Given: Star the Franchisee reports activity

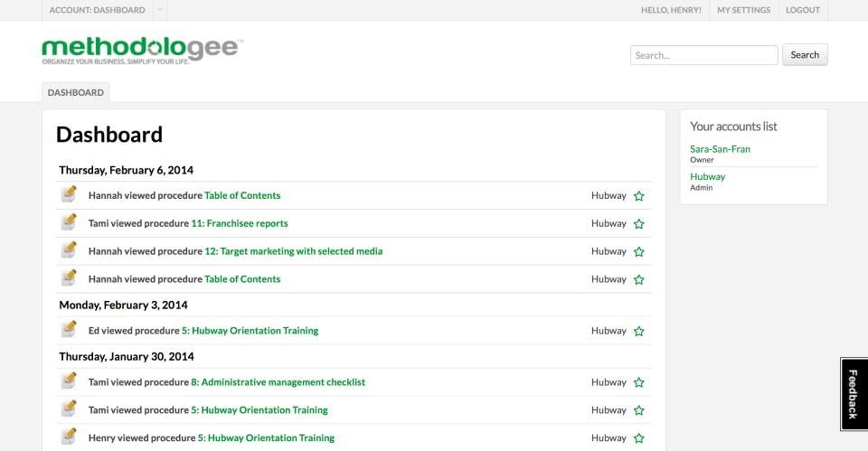Looking at the screenshot, I should (x=639, y=223).
